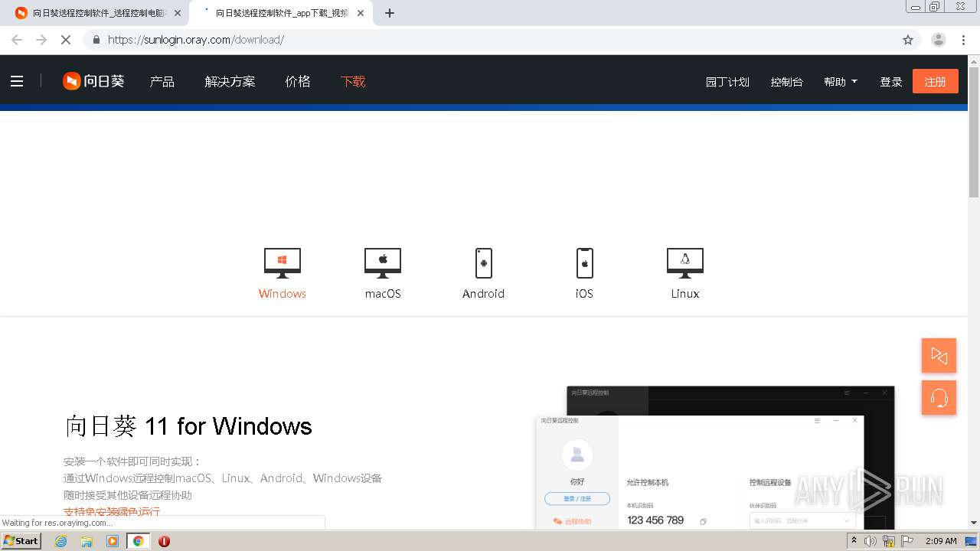Open the 解决方案 menu
Screen dimensions: 980x551
pos(230,81)
